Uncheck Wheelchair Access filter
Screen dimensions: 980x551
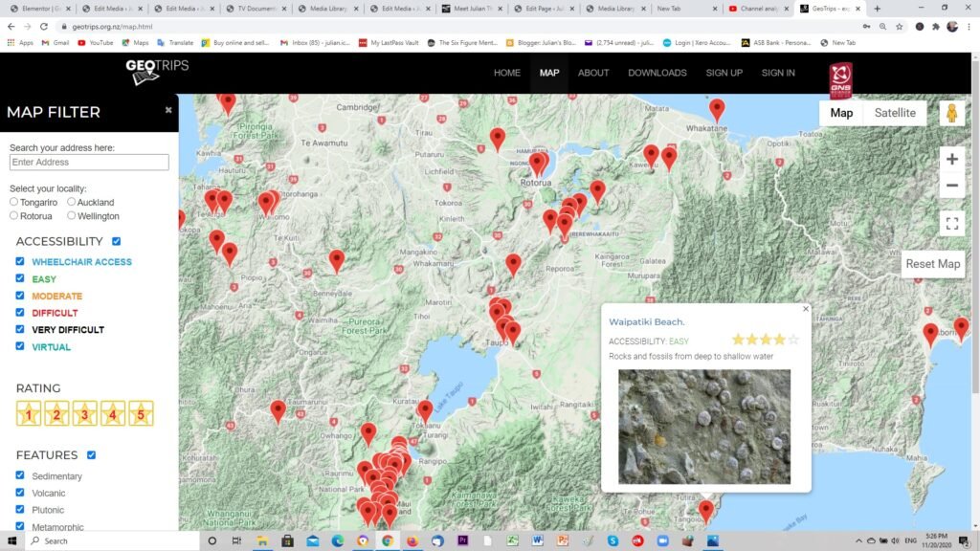click(20, 261)
